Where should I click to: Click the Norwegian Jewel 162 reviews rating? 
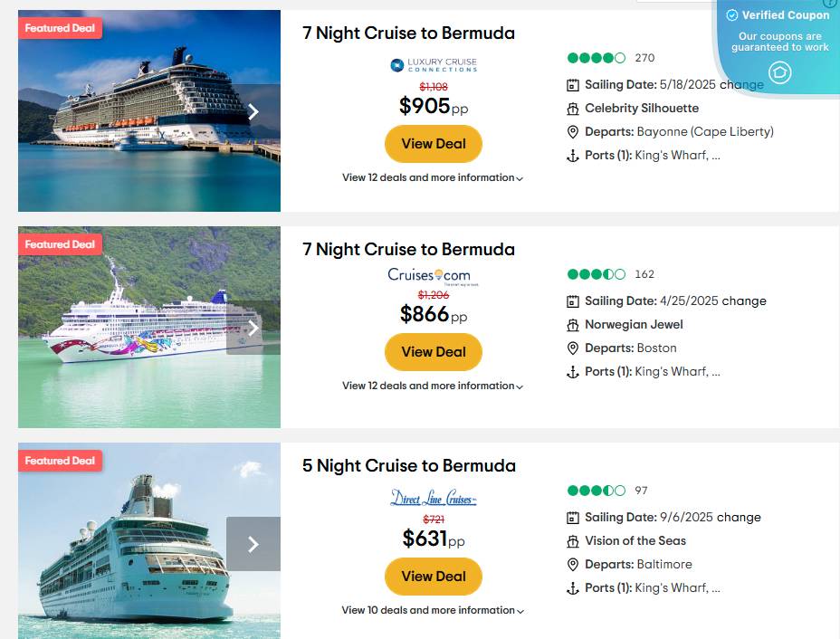click(x=596, y=274)
